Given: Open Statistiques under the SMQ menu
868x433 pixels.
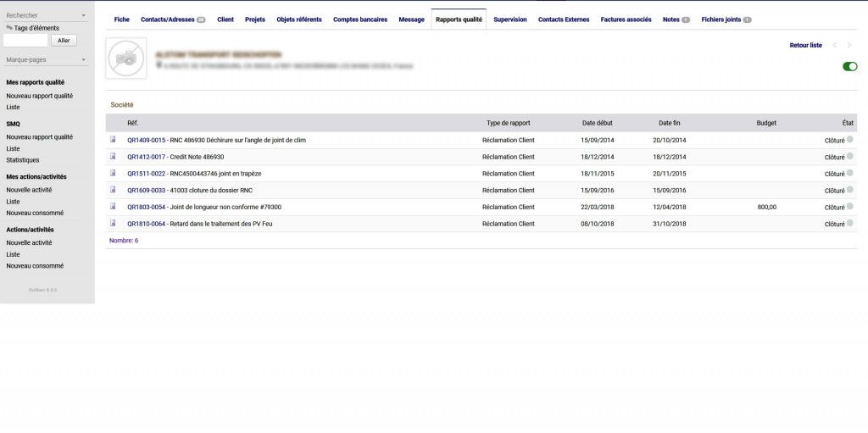Looking at the screenshot, I should pyautogui.click(x=23, y=160).
